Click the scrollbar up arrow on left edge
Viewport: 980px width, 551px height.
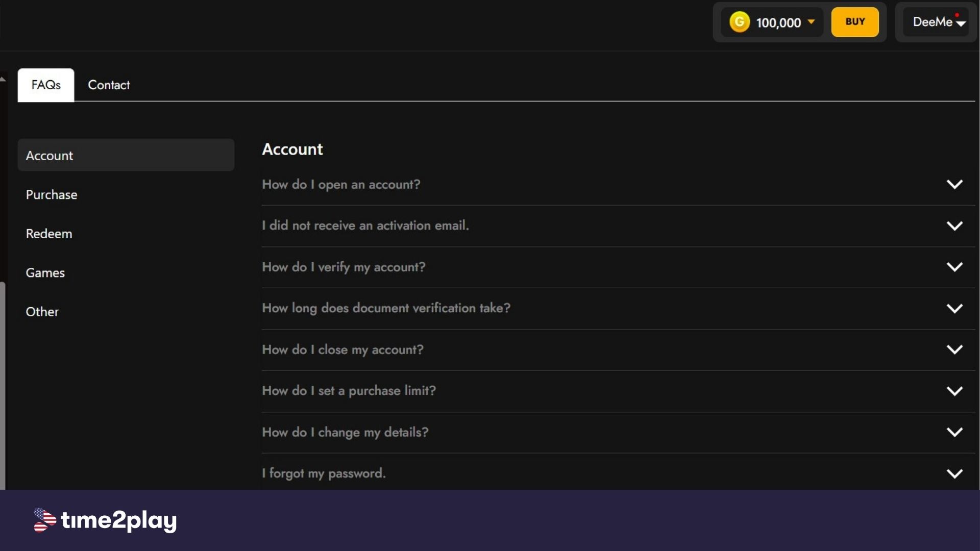tap(3, 79)
